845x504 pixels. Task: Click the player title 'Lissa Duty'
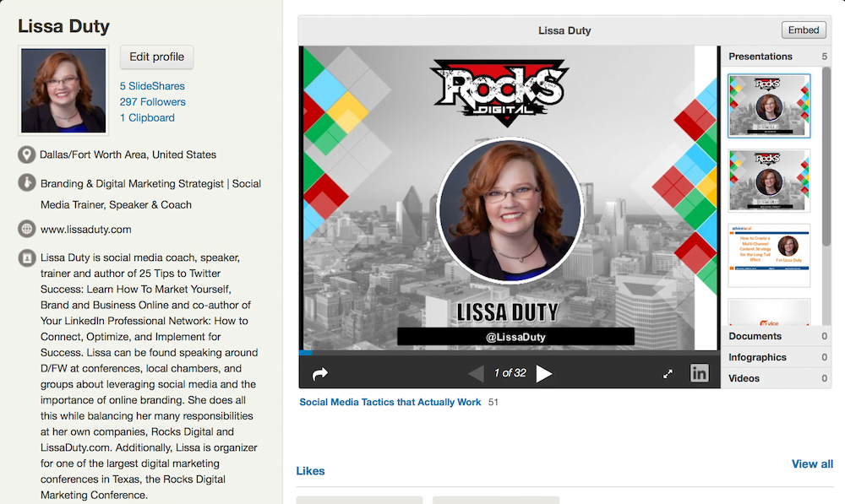pyautogui.click(x=564, y=30)
